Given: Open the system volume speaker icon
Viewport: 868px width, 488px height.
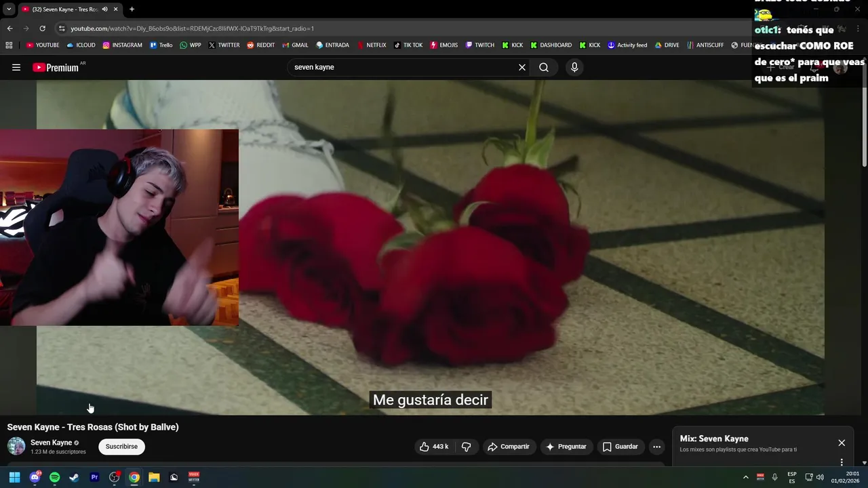Looking at the screenshot, I should (820, 477).
